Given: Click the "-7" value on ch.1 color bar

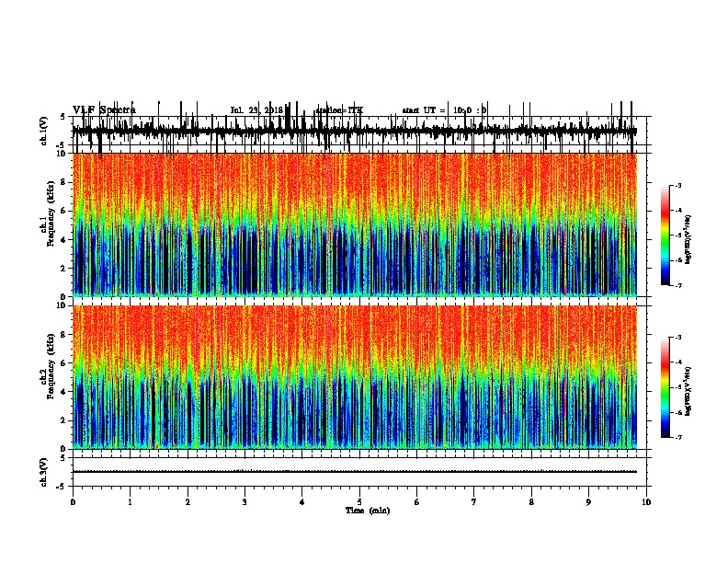Looking at the screenshot, I should (677, 285).
